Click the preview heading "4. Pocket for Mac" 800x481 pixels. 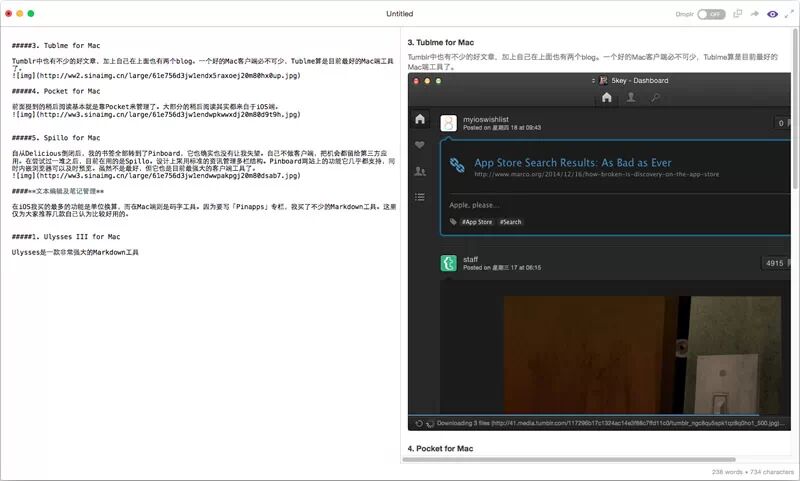(x=440, y=448)
